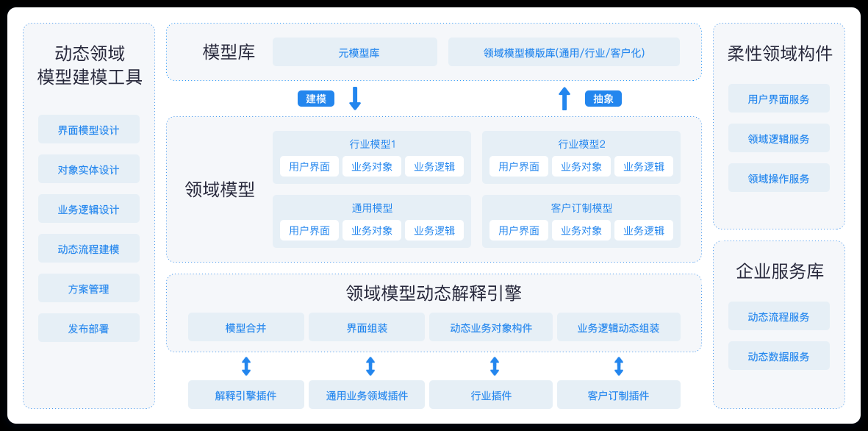The width and height of the screenshot is (868, 431).
Task: Click the 领域模型 section heading
Action: [x=220, y=190]
